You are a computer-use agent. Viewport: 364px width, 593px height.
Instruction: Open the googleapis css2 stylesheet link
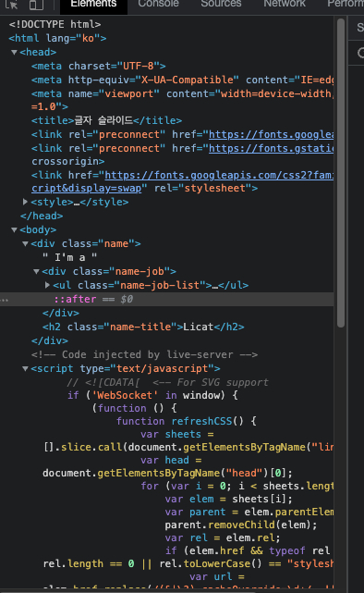coord(219,175)
